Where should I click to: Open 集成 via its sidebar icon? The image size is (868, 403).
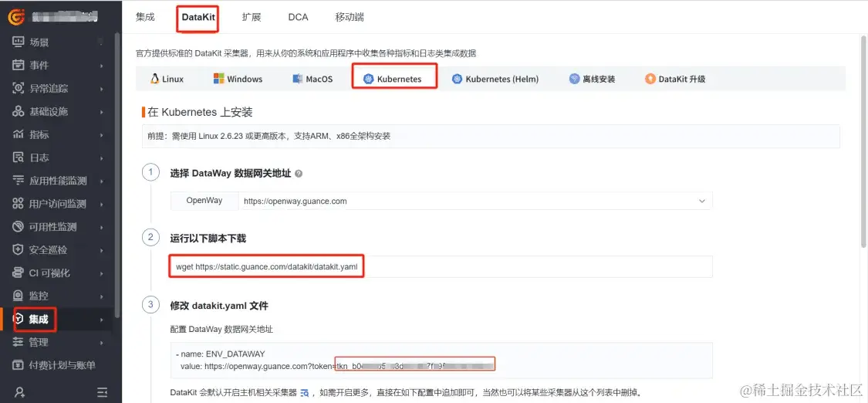(19, 319)
